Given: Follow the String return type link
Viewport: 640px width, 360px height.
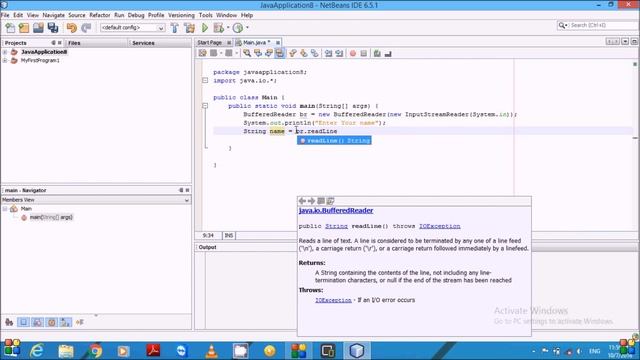Looking at the screenshot, I should (x=336, y=226).
